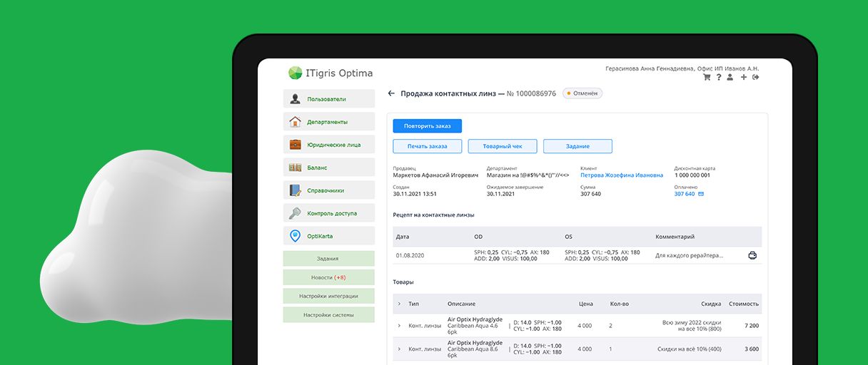Screen dimensions: 868x365
Task: Open the user profile icon
Action: coord(730,77)
